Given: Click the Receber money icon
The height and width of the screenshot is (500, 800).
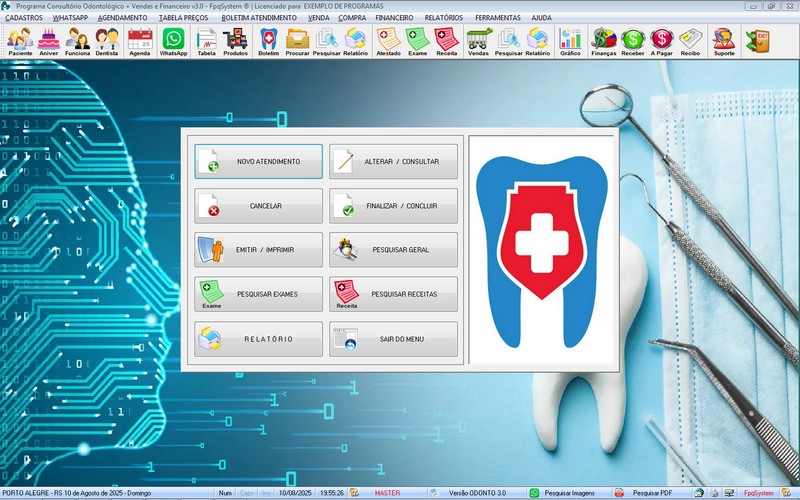Looking at the screenshot, I should [633, 41].
